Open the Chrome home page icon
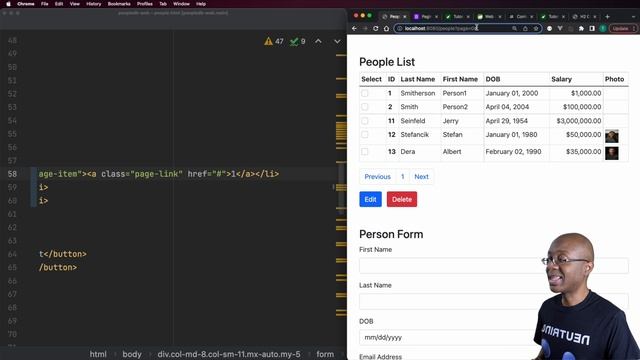 click(386, 29)
